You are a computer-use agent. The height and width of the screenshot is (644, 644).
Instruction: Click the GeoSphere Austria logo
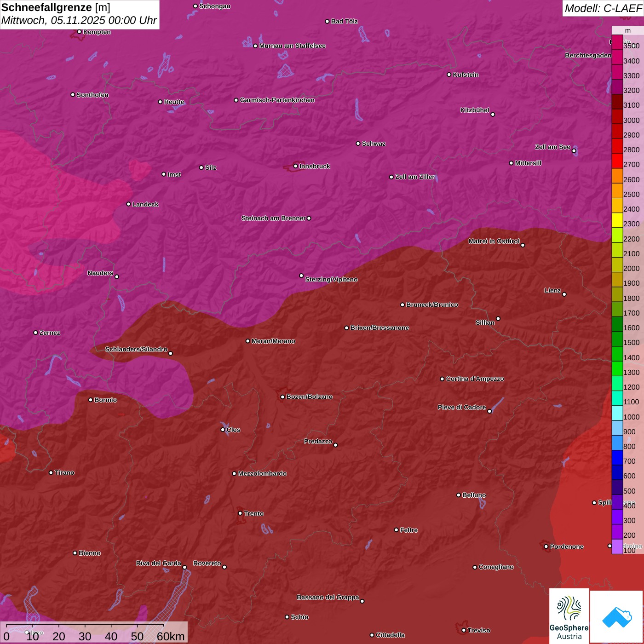[x=569, y=616]
